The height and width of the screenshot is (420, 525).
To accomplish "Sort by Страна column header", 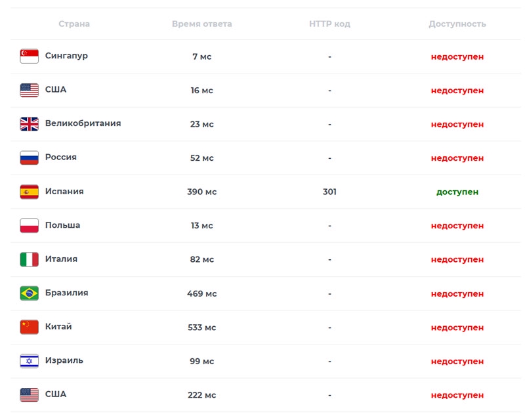I will [74, 24].
